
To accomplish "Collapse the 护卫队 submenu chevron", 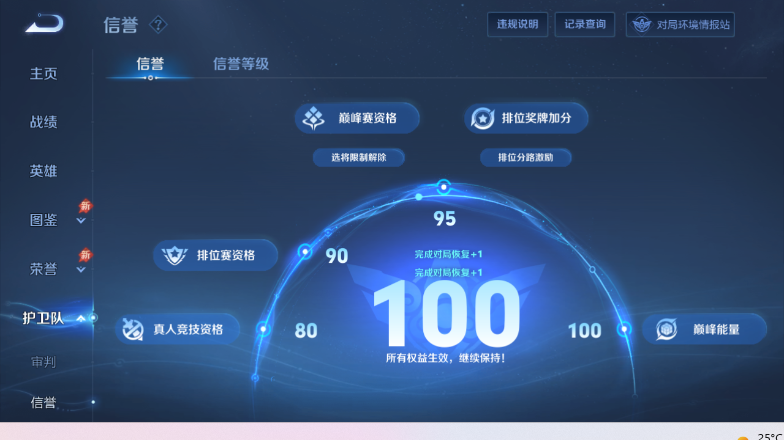I will pyautogui.click(x=81, y=318).
